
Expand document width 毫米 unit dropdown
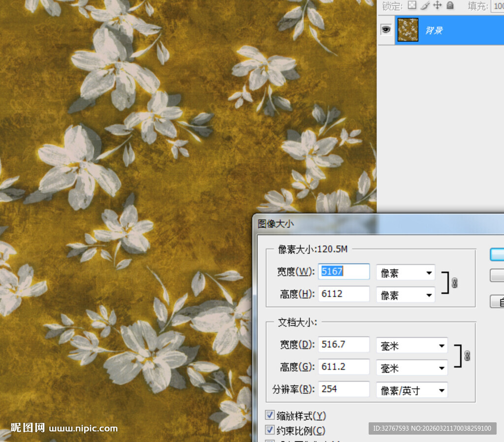point(412,346)
